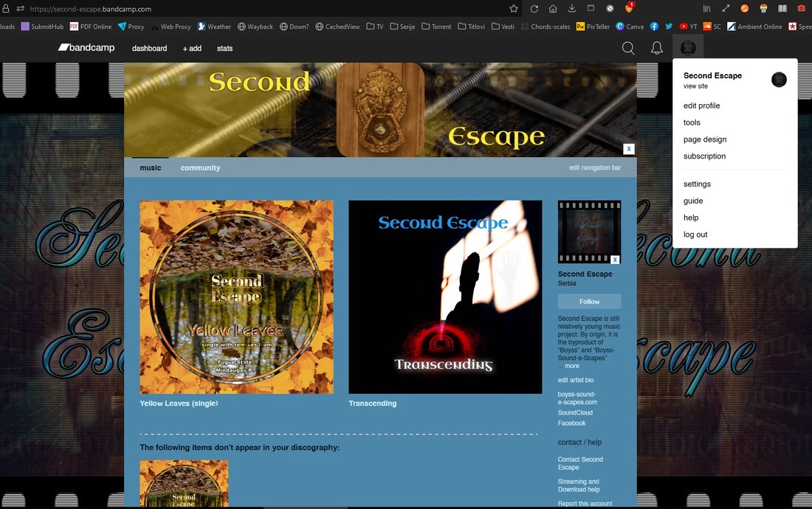
Task: Open the Twitter bookmark icon
Action: [x=669, y=27]
